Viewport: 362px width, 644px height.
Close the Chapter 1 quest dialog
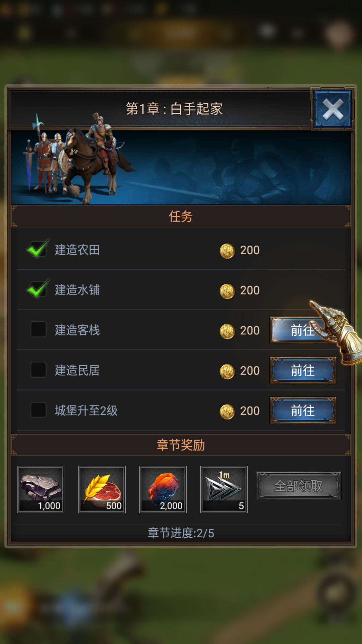333,109
